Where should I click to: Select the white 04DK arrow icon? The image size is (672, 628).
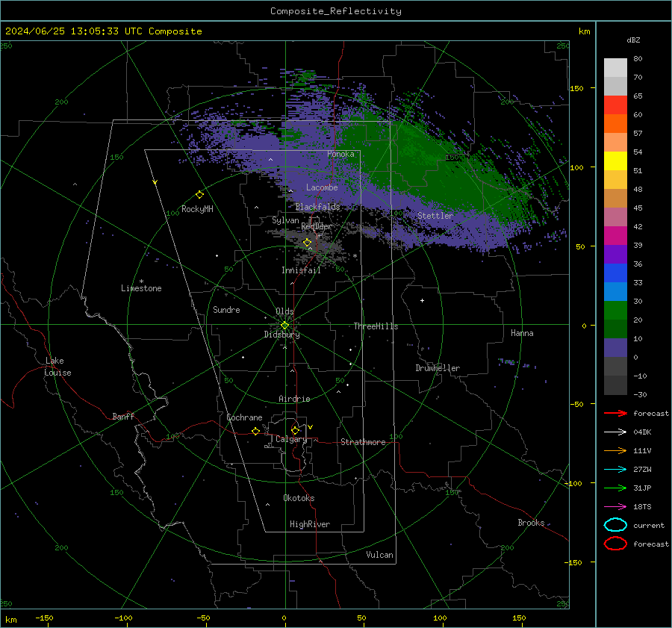coord(615,432)
